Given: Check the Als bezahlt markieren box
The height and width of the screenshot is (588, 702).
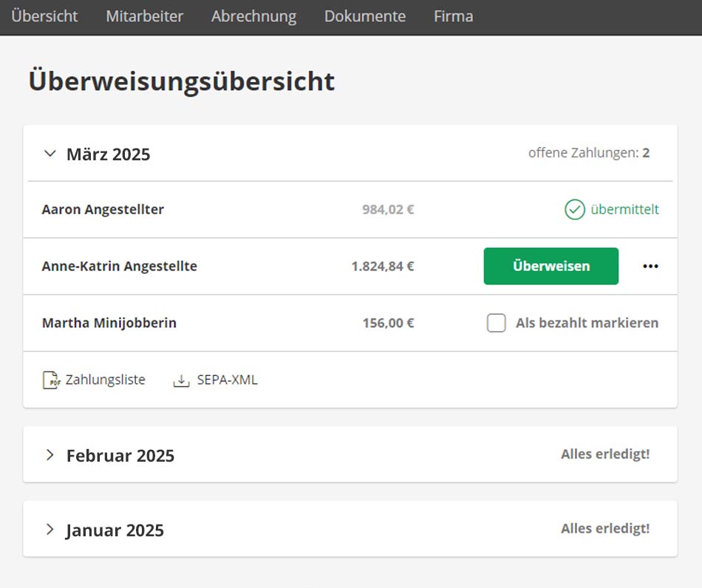Looking at the screenshot, I should (x=497, y=323).
